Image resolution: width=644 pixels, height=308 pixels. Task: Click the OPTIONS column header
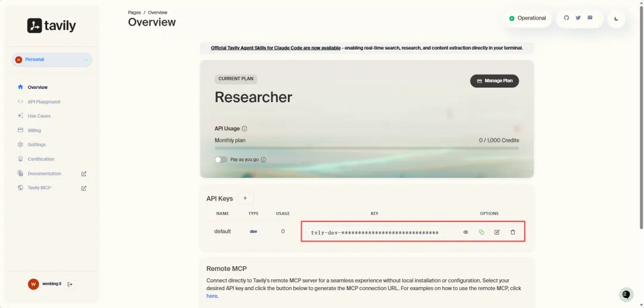coord(489,214)
